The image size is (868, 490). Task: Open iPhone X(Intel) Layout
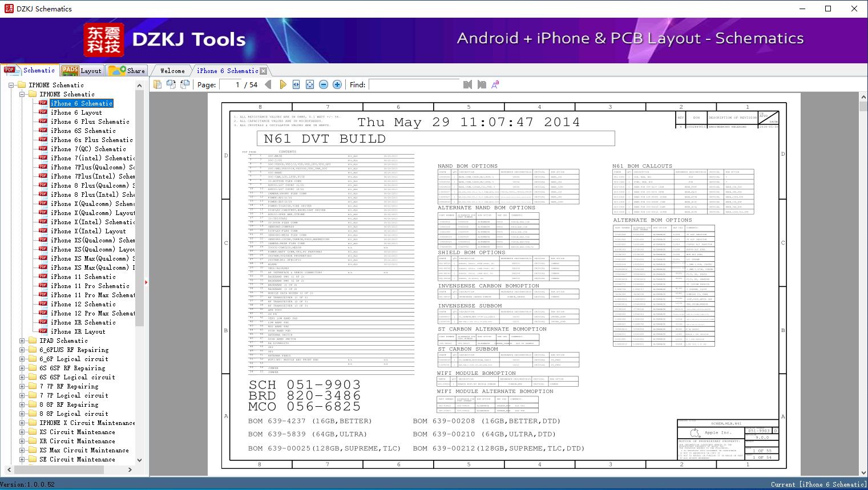tap(88, 231)
